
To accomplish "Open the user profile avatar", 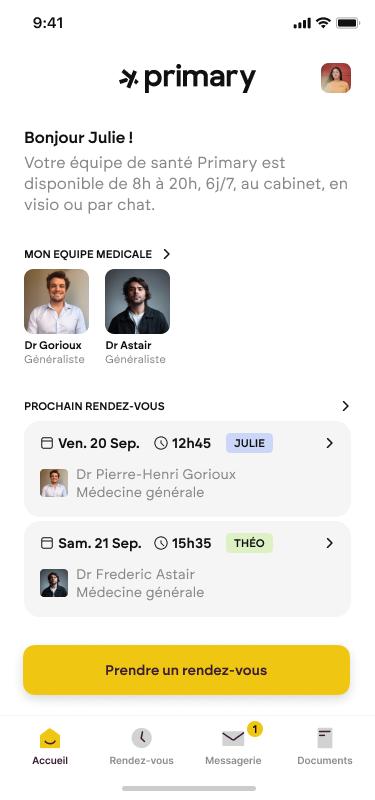I will coord(336,78).
